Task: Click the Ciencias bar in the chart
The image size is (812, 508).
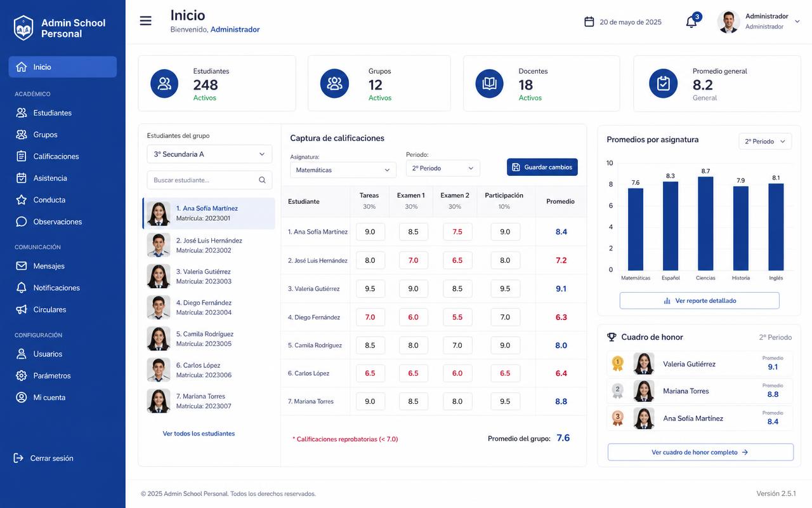Action: tap(705, 223)
